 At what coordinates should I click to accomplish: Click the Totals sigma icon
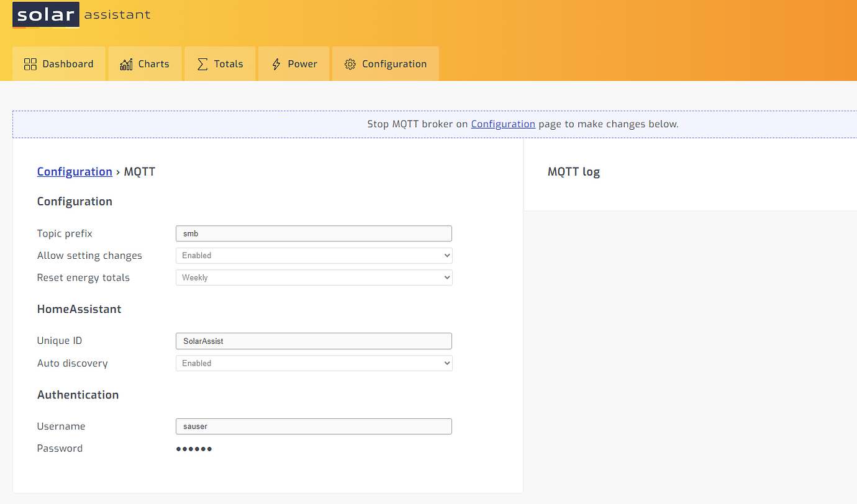[202, 64]
